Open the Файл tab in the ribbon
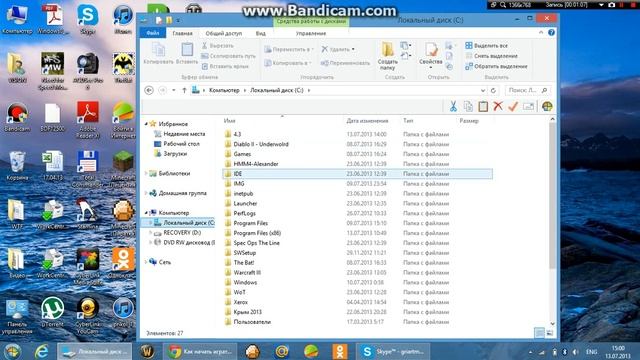640x360 pixels. [153, 33]
